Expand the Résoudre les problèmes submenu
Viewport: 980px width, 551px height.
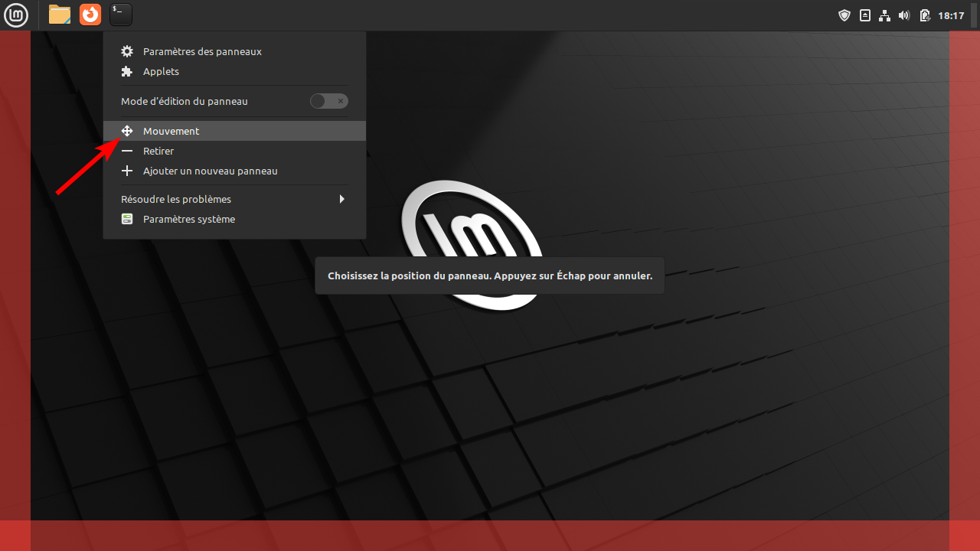(x=234, y=199)
